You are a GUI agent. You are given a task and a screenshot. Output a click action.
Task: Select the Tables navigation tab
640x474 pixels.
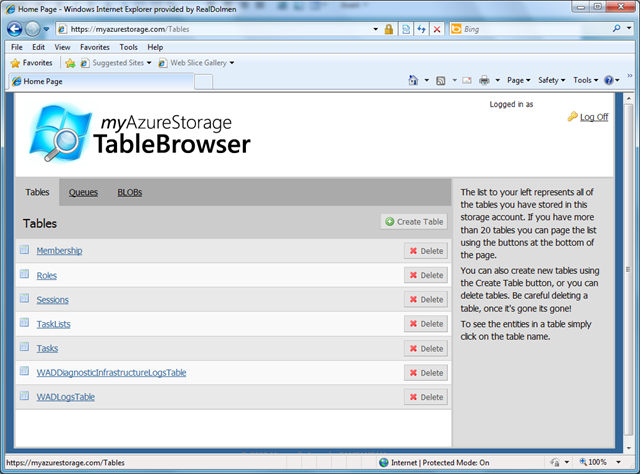pyautogui.click(x=37, y=192)
